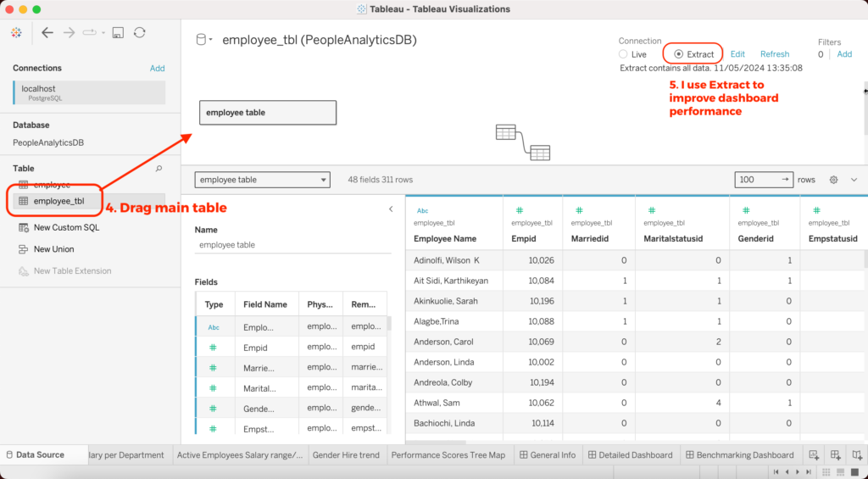Click the refresh data source icon
The image size is (868, 479).
139,32
